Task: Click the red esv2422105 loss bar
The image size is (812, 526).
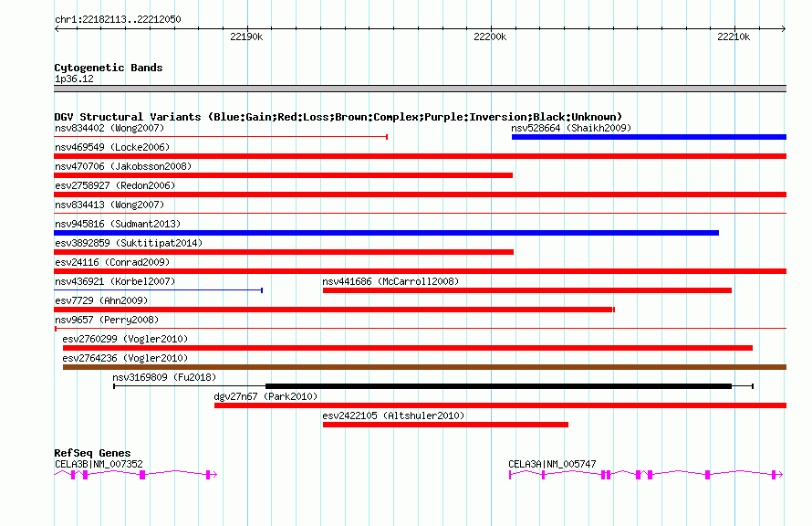Action: tap(445, 425)
